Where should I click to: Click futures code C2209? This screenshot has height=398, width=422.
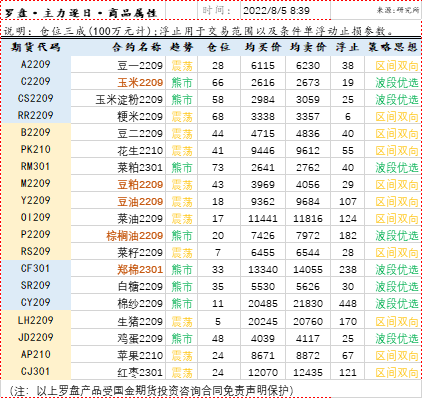click(36, 81)
